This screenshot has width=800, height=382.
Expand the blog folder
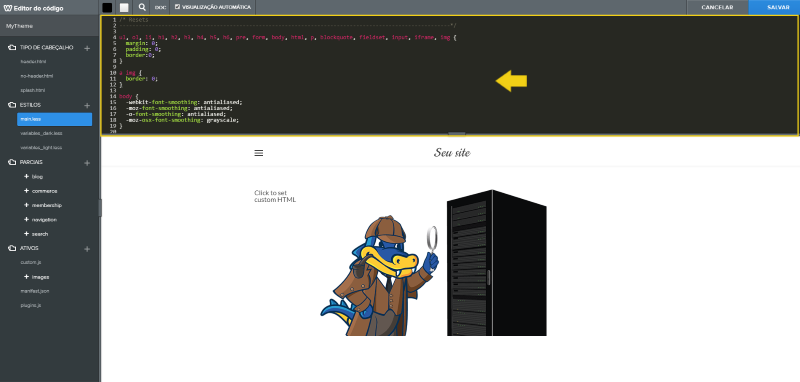[x=27, y=176]
